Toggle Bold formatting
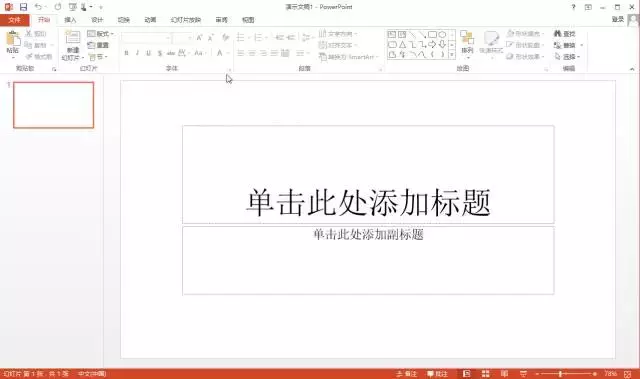The height and width of the screenshot is (379, 640). pos(127,53)
